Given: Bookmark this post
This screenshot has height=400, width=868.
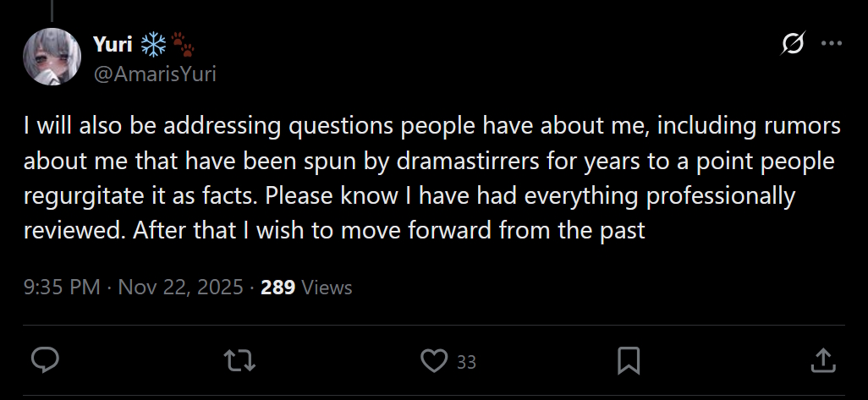Looking at the screenshot, I should 629,361.
